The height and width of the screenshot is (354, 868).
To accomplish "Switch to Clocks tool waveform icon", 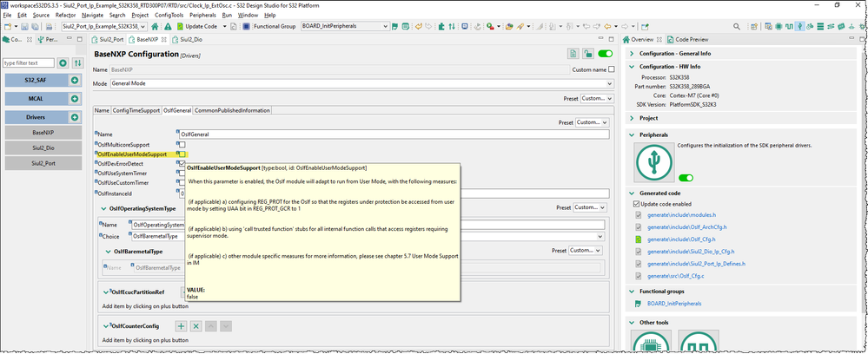I will (x=789, y=26).
